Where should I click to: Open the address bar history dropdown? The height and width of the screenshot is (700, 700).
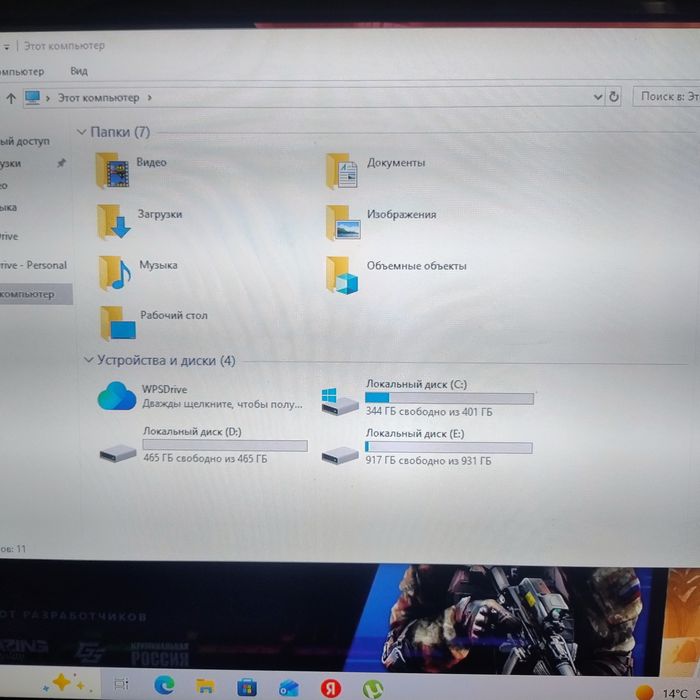click(597, 96)
